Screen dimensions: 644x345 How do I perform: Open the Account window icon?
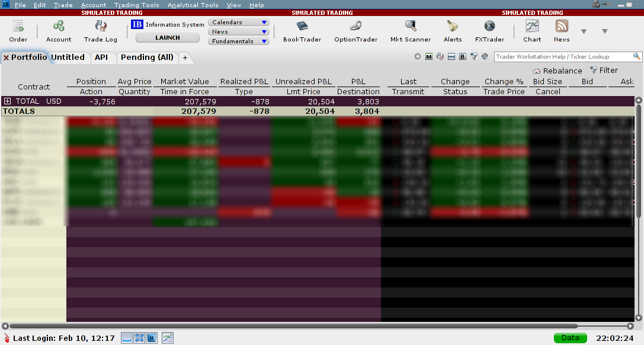58,31
